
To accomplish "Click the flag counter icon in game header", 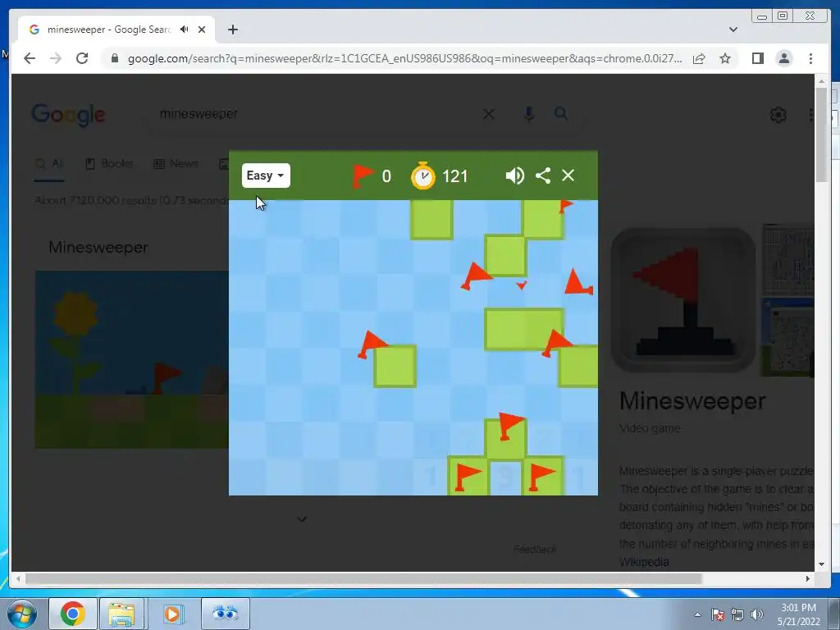I will pyautogui.click(x=363, y=176).
